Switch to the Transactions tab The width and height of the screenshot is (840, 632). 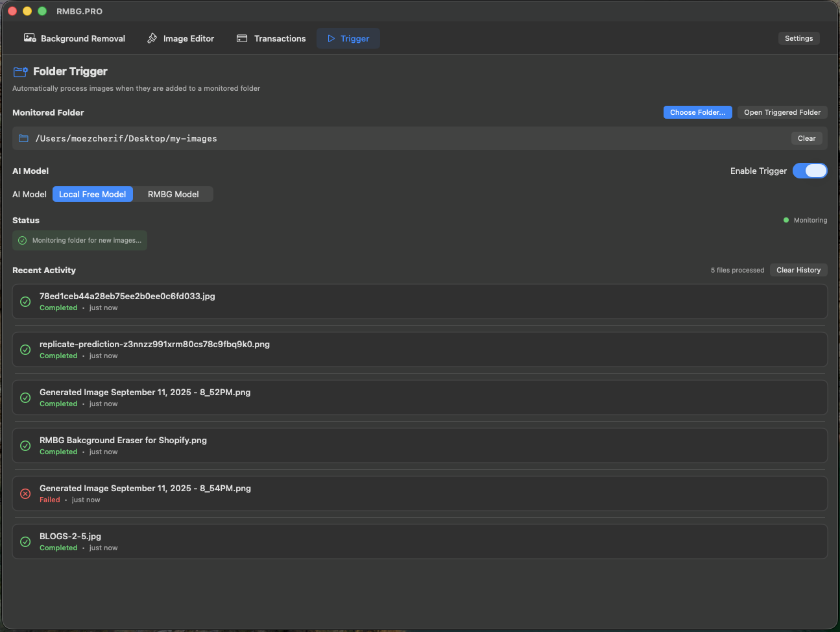coord(271,38)
